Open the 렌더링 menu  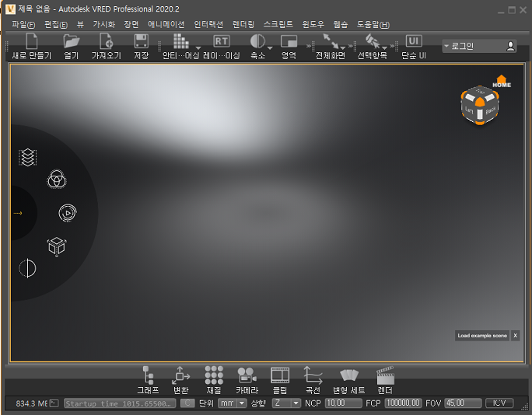click(243, 24)
